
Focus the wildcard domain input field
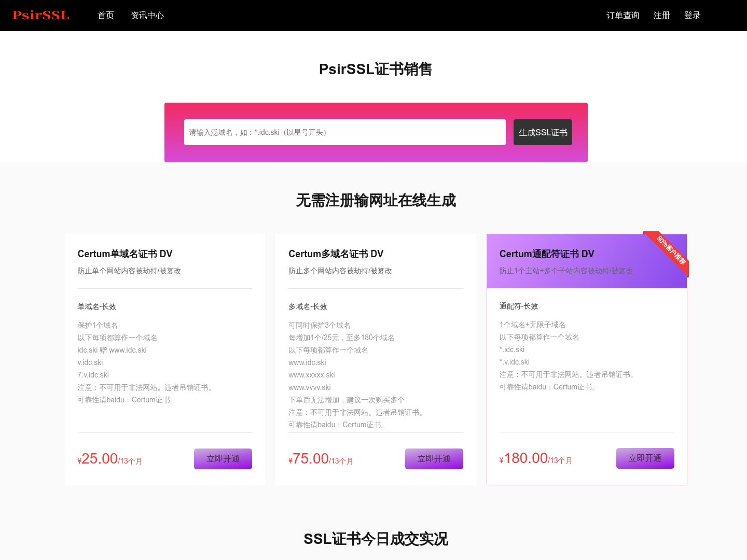(x=345, y=132)
